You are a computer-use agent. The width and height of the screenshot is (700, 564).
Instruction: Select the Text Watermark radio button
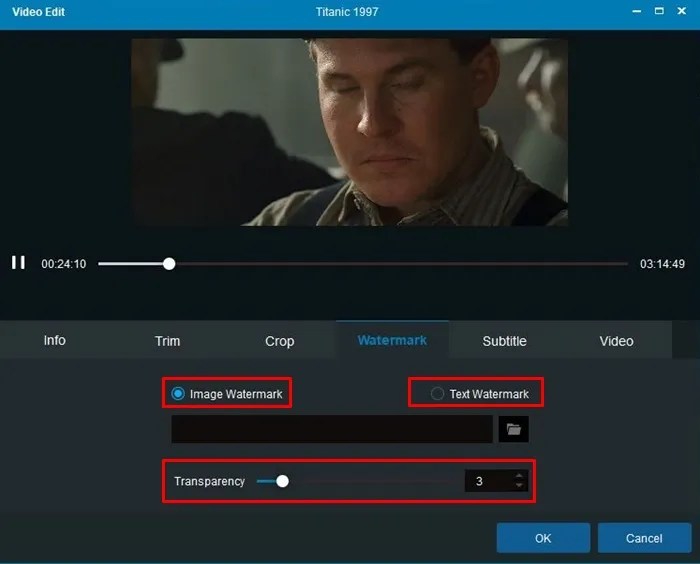coord(437,394)
